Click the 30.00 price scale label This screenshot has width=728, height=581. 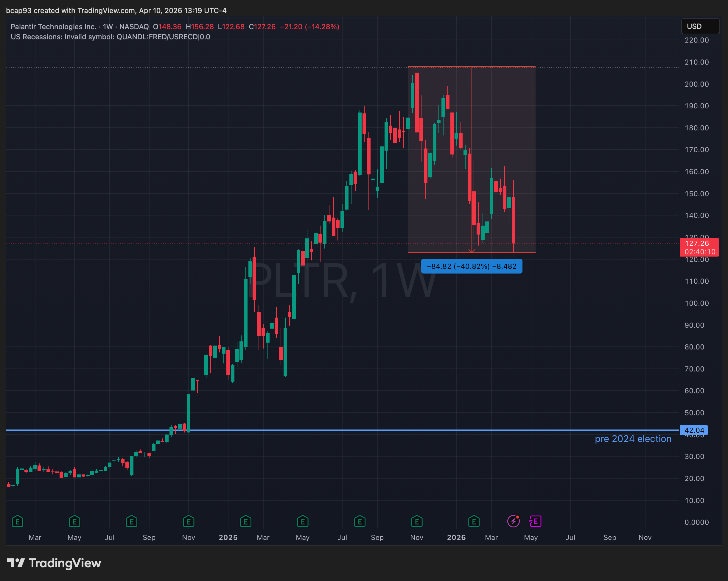coord(694,457)
